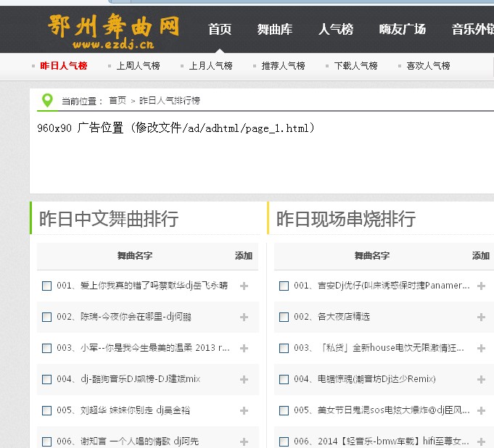Click plus icon beside 陈瑞-今夜你会在哪里

pos(244,318)
